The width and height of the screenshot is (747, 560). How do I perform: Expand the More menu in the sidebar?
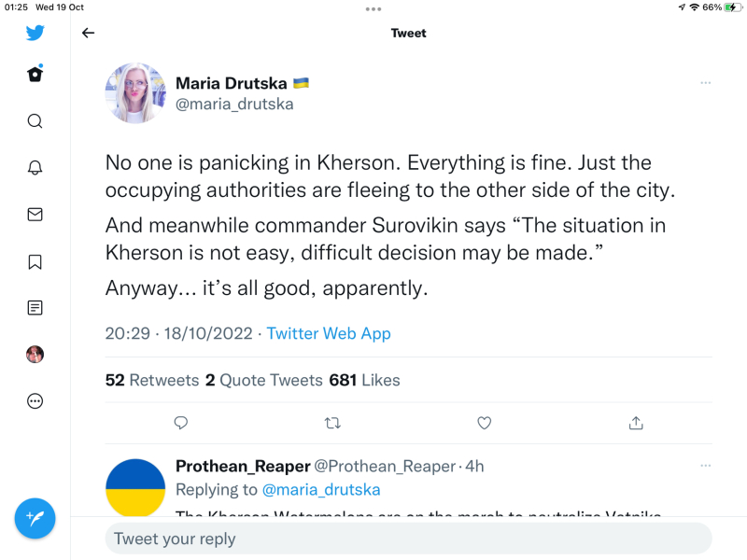(x=35, y=400)
